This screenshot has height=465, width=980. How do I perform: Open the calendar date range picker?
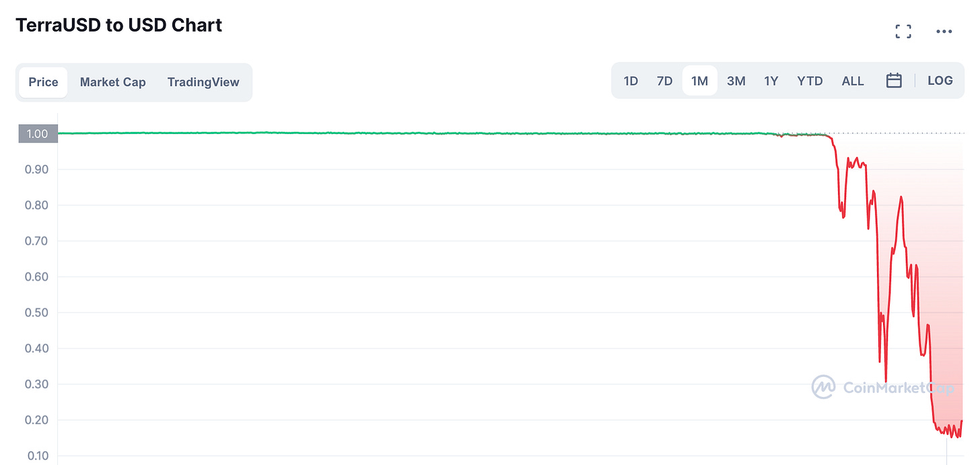pos(894,81)
